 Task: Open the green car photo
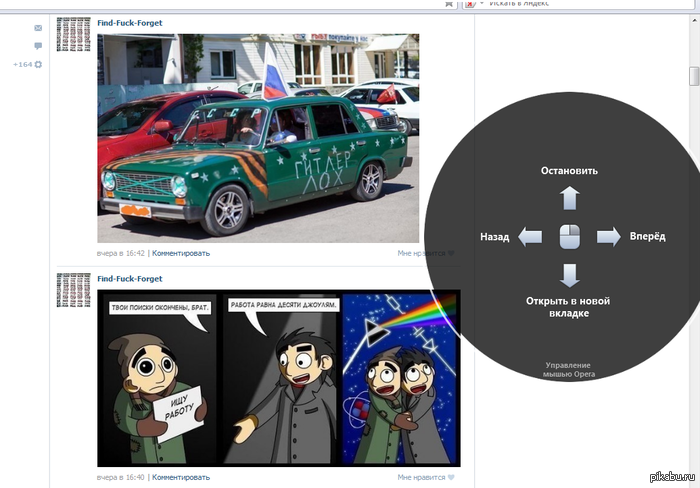point(258,137)
